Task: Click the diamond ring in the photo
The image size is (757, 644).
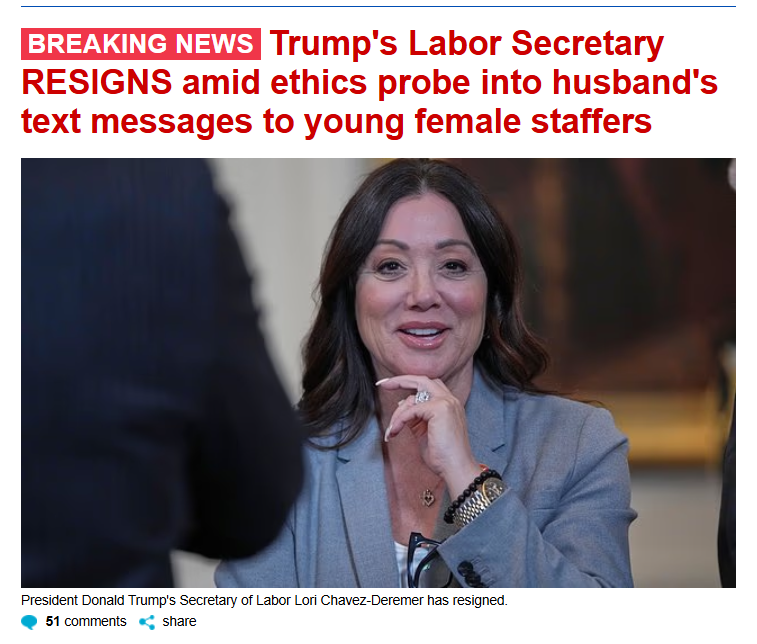Action: (422, 397)
